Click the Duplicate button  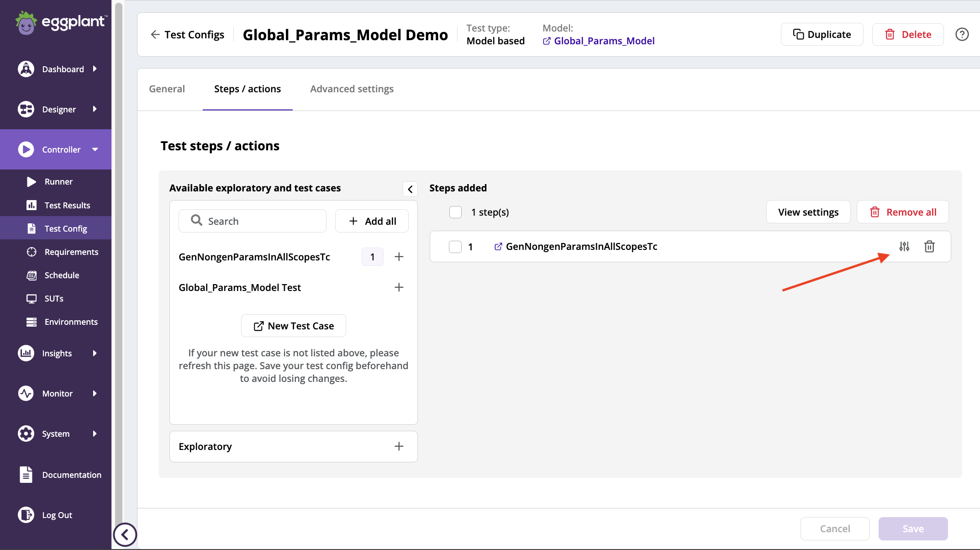point(822,34)
